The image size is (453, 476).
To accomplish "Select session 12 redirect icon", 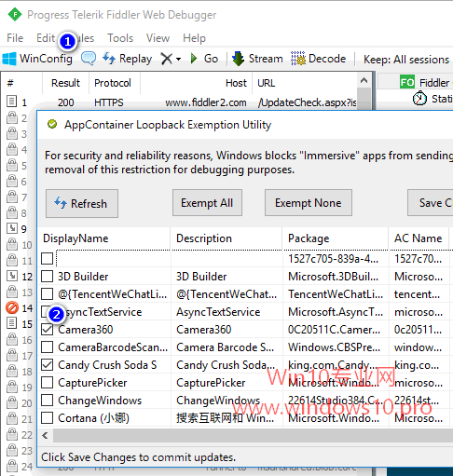I will click(12, 276).
